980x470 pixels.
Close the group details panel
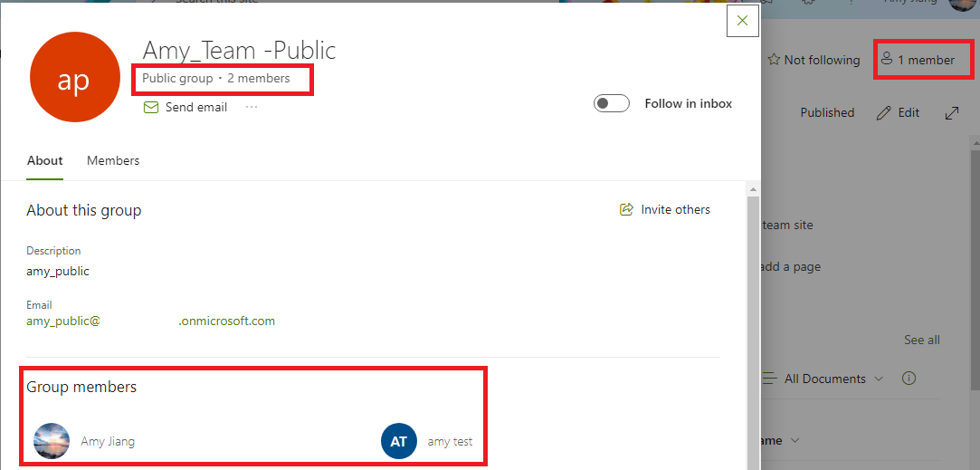coord(743,20)
